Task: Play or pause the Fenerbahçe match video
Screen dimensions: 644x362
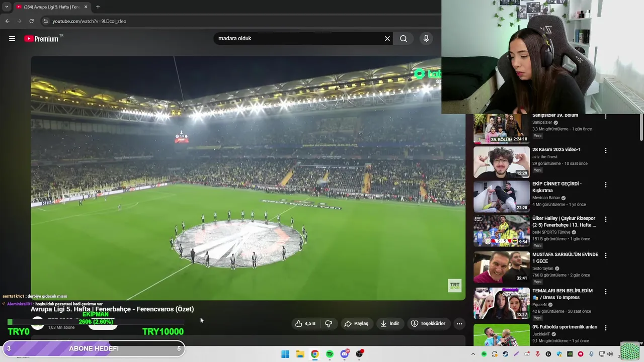Action: (x=248, y=178)
